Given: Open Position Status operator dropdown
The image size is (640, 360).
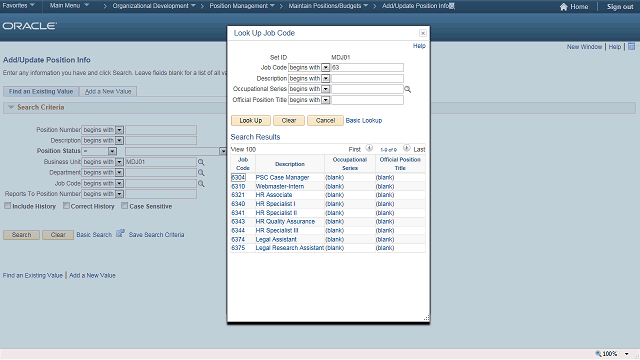Looking at the screenshot, I should 112,151.
